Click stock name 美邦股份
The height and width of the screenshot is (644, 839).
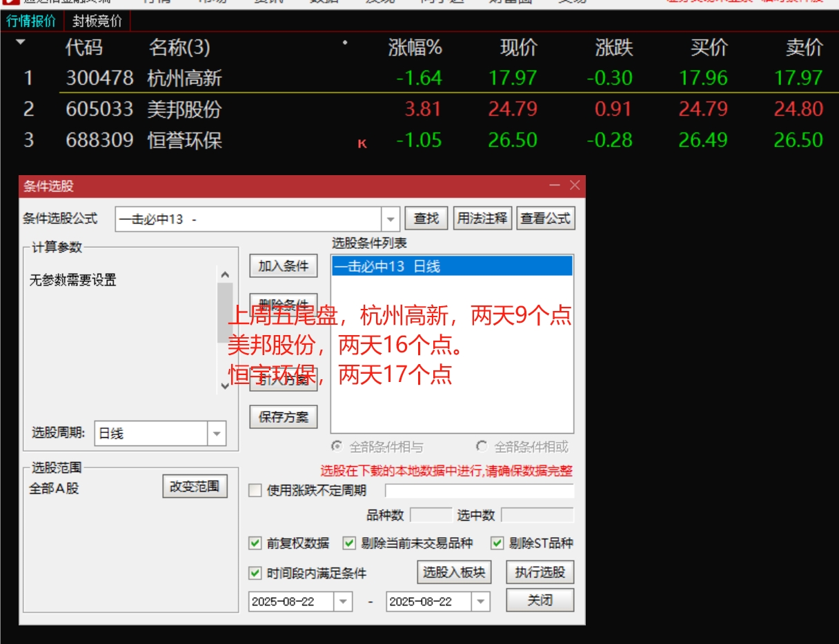pyautogui.click(x=185, y=109)
